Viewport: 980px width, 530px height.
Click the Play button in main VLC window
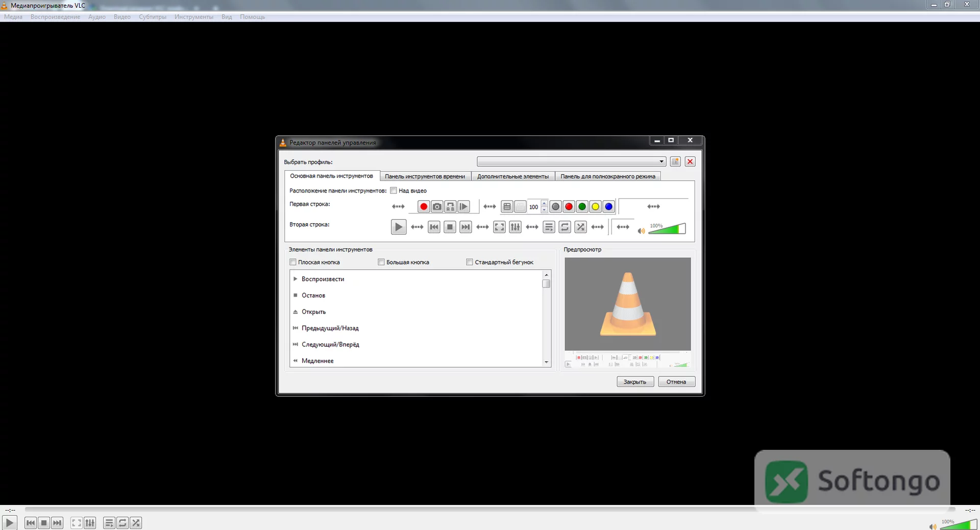coord(10,522)
